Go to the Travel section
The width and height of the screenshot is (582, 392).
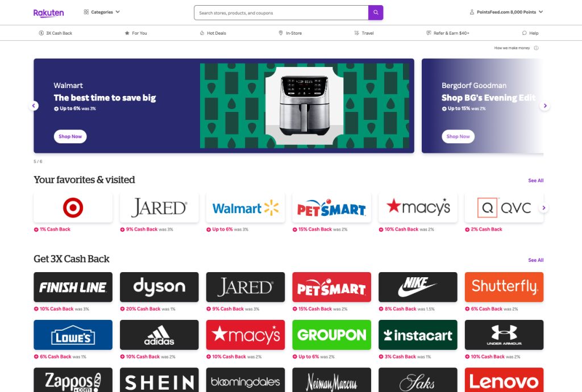(364, 33)
